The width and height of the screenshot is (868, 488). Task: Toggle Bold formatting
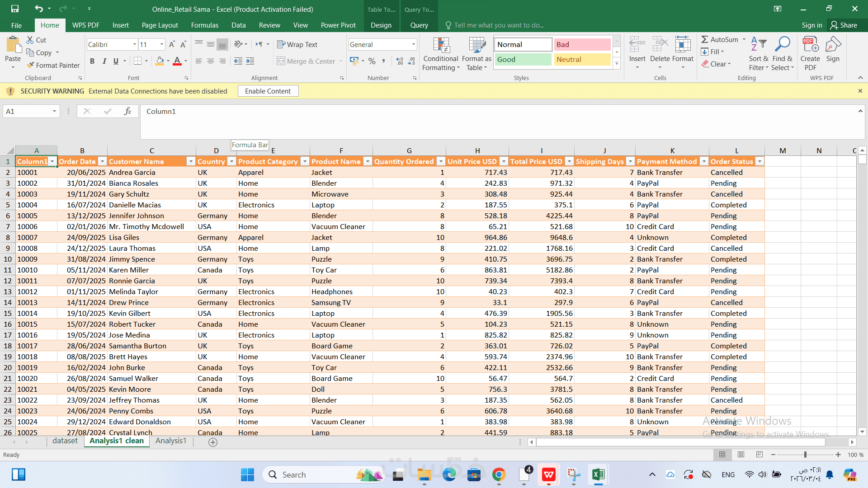(x=92, y=61)
